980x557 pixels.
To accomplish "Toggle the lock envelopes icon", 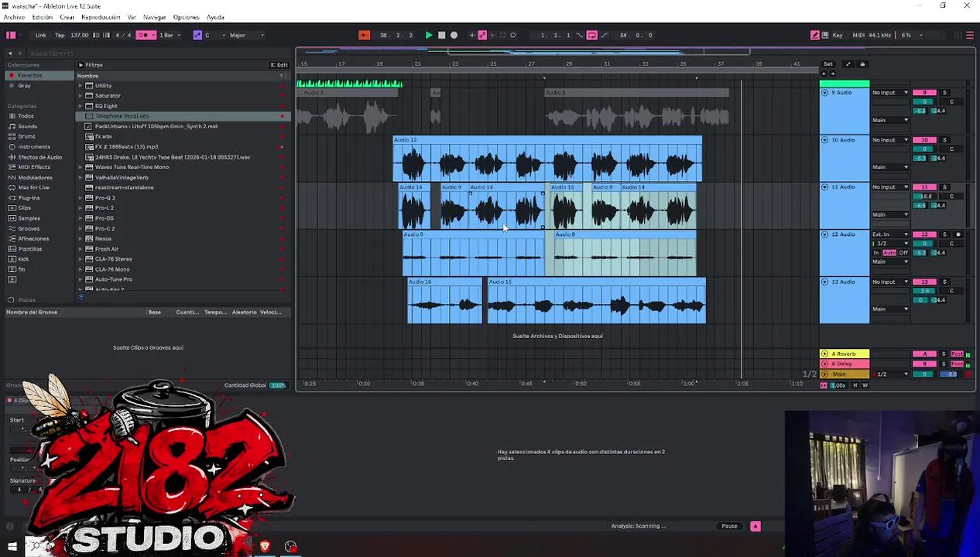I will 862,64.
